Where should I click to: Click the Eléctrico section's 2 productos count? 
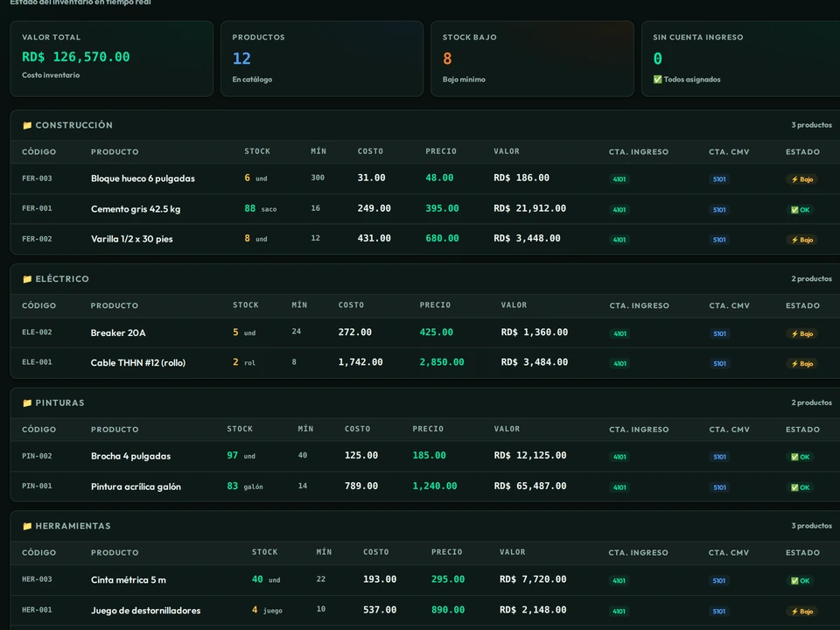812,278
